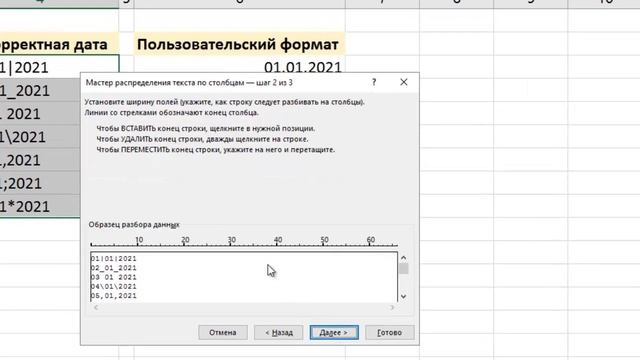
Task: Open help with the question mark icon
Action: pos(374,82)
